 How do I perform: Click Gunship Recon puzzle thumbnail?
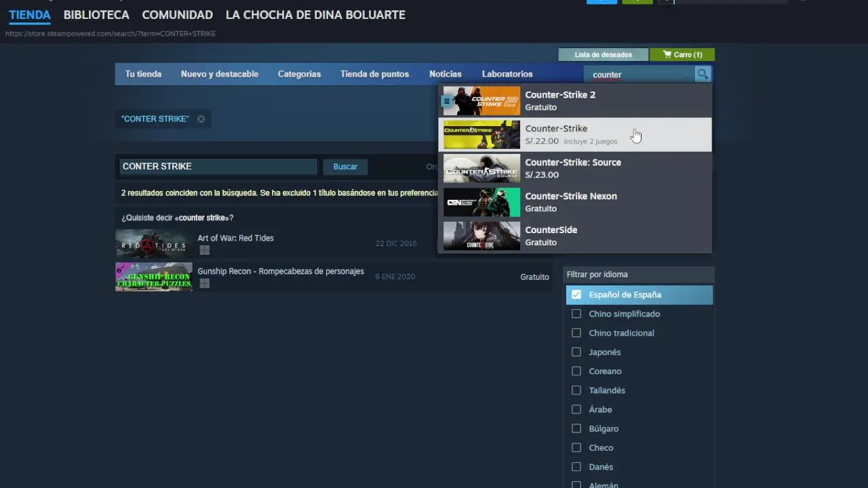(154, 277)
